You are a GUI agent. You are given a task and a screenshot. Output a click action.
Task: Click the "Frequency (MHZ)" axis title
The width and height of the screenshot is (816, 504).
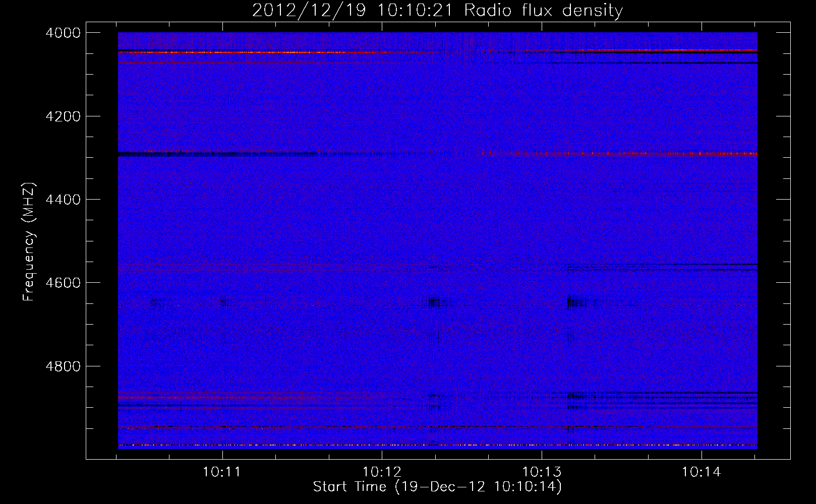pos(29,242)
